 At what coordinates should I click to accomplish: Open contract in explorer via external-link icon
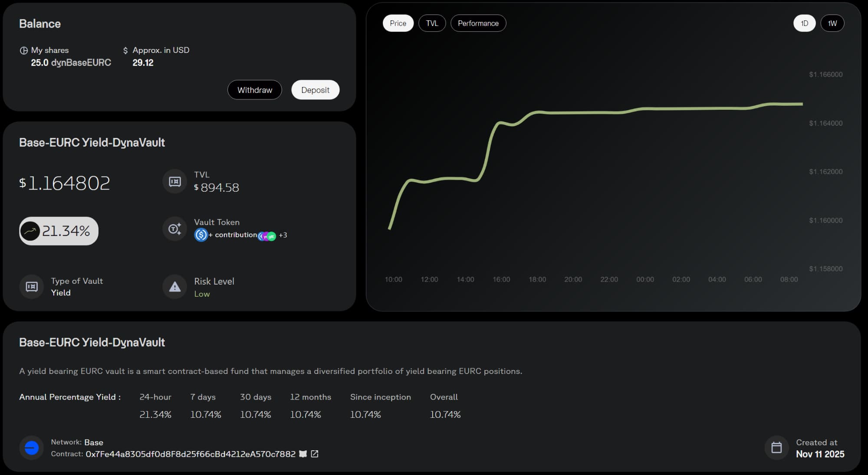click(315, 454)
